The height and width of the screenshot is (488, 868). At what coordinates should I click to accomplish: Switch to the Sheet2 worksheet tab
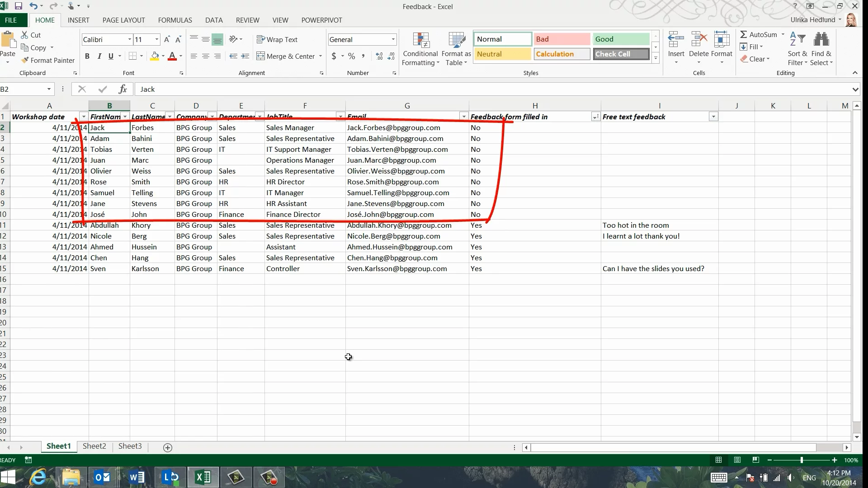click(x=94, y=446)
